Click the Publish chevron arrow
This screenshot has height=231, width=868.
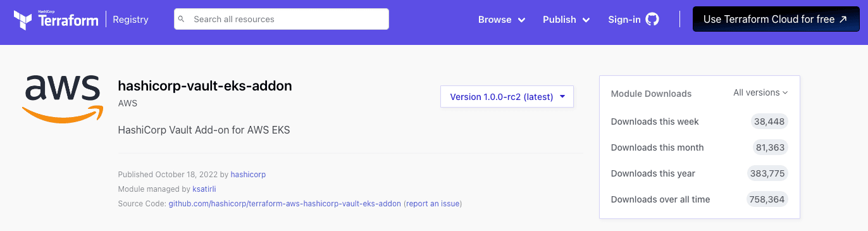[x=586, y=20]
